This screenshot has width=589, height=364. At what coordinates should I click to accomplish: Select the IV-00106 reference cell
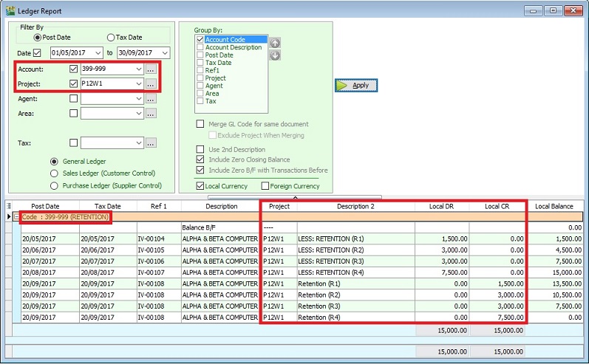[159, 261]
